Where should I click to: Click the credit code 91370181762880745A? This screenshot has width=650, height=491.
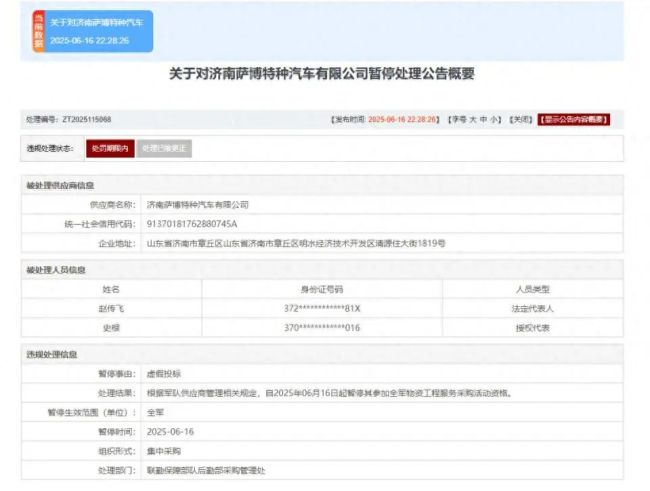click(192, 224)
